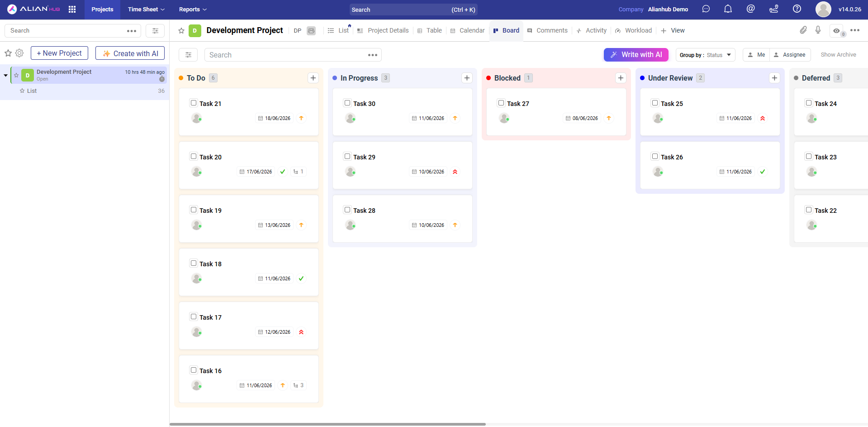Open board filter sliders icon
Screen dimensions: 868x427
pyautogui.click(x=188, y=55)
